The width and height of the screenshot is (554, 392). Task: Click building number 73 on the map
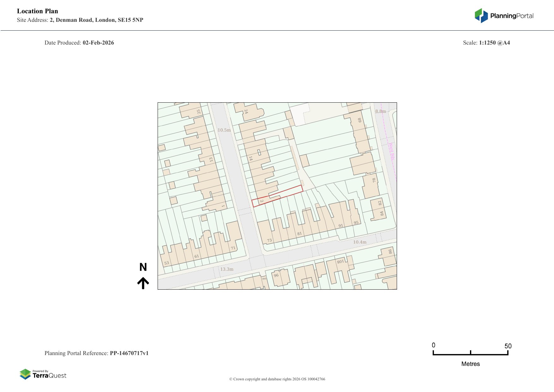(269, 240)
